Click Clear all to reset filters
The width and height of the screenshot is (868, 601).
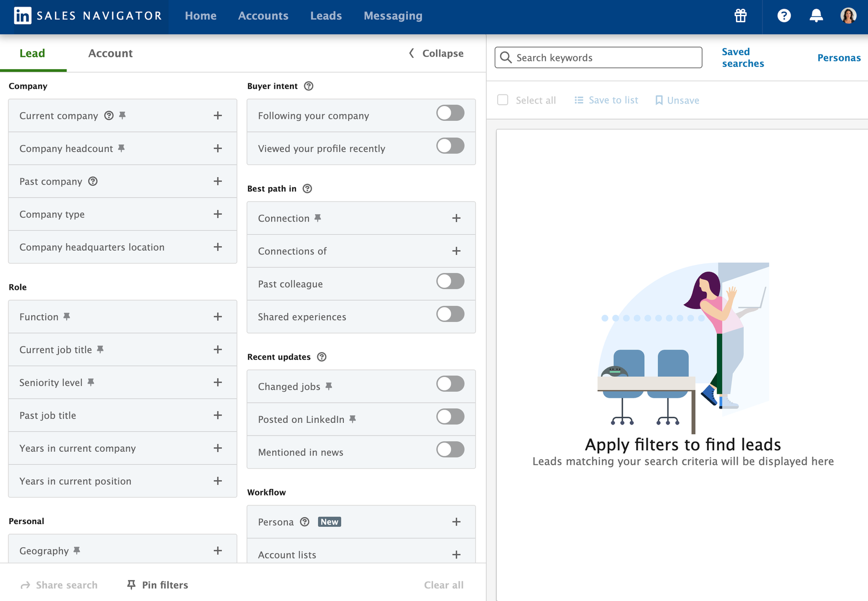(x=443, y=585)
